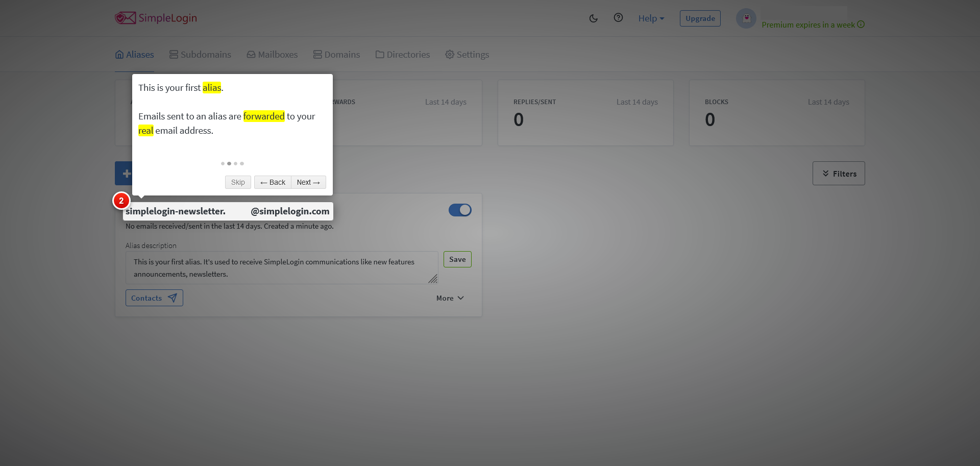Click the question mark help icon
Image resolution: width=980 pixels, height=466 pixels.
pyautogui.click(x=618, y=18)
